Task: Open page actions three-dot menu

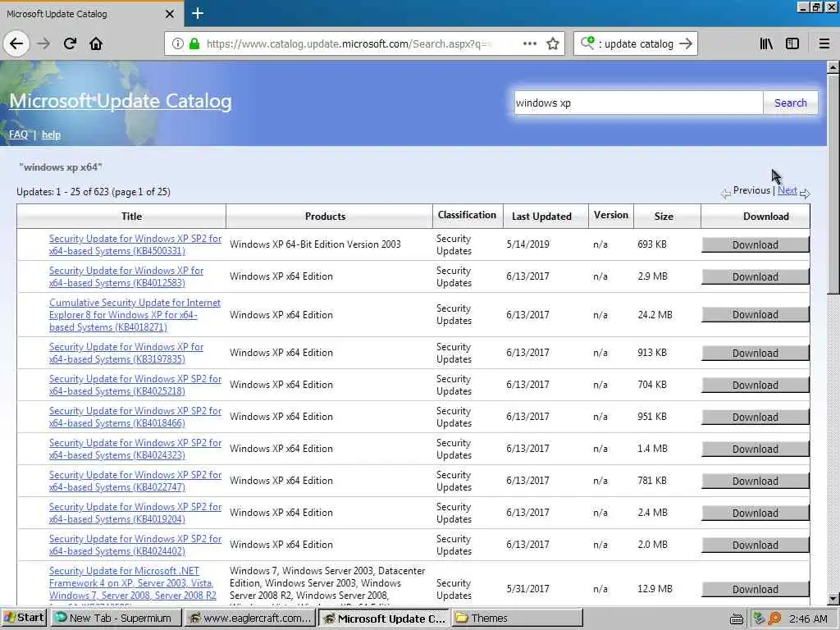Action: click(530, 43)
